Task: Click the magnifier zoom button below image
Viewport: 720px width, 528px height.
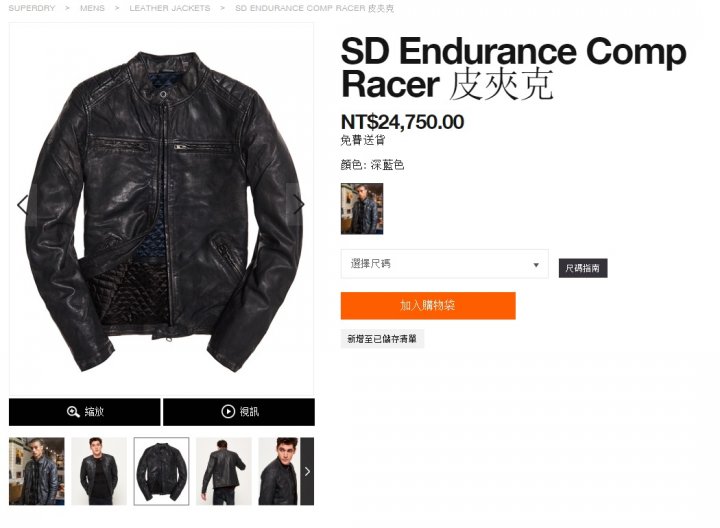Action: (84, 412)
